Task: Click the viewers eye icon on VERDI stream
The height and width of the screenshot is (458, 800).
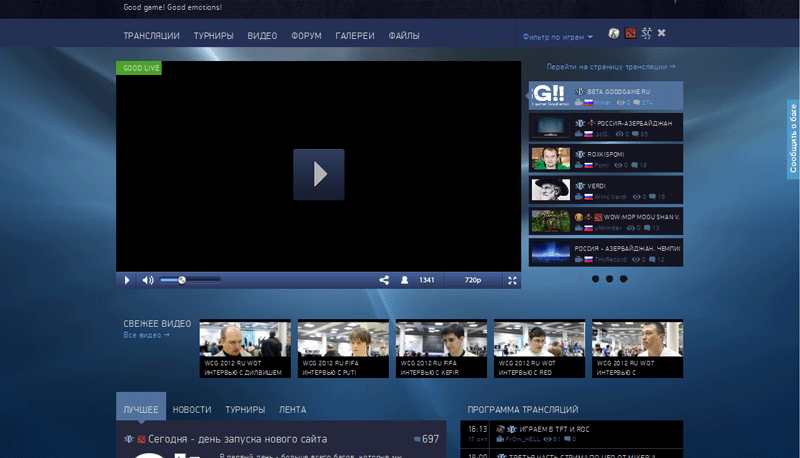Action: [x=636, y=197]
